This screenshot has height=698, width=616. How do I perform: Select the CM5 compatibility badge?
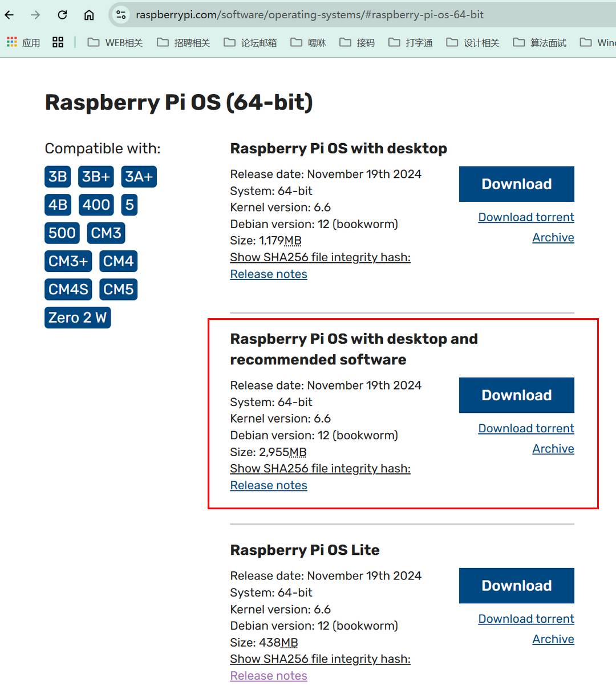pos(118,289)
